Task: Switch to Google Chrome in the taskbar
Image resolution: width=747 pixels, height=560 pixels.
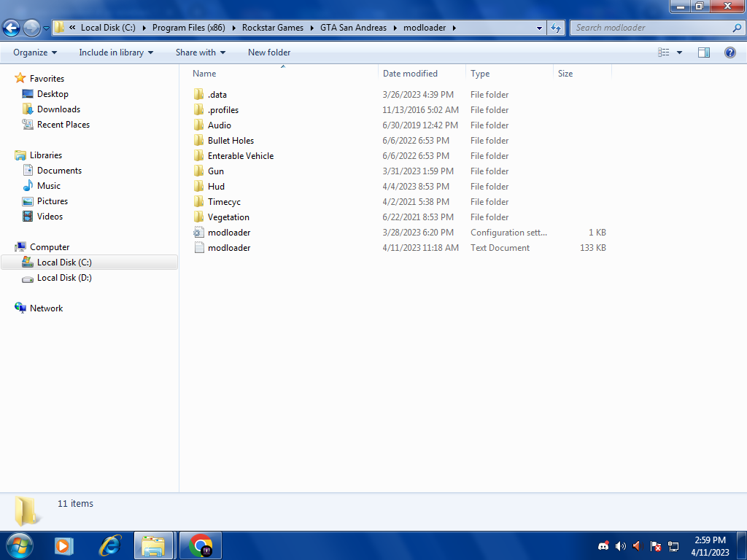Action: 201,545
